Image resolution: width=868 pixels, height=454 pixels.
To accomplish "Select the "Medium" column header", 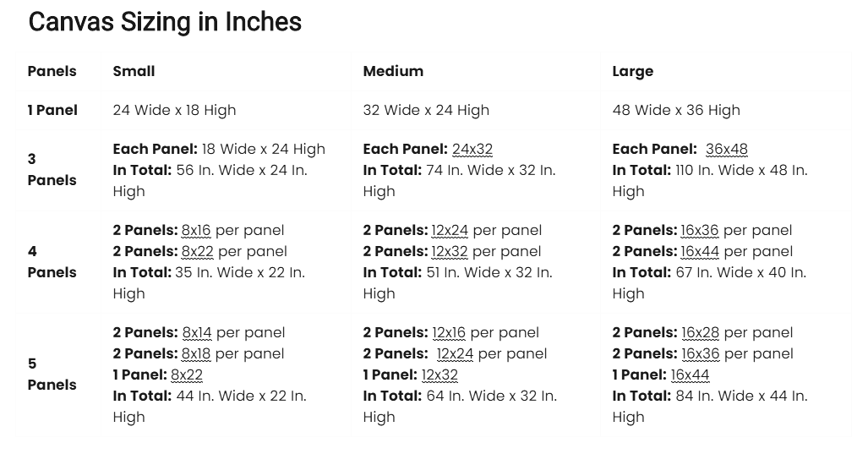I will coord(393,71).
